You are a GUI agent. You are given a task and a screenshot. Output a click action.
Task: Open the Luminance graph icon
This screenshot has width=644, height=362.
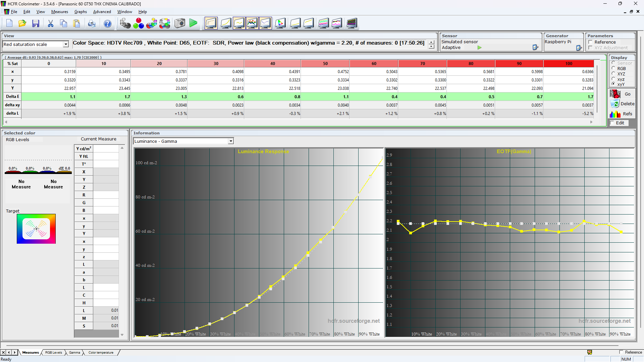pos(226,23)
